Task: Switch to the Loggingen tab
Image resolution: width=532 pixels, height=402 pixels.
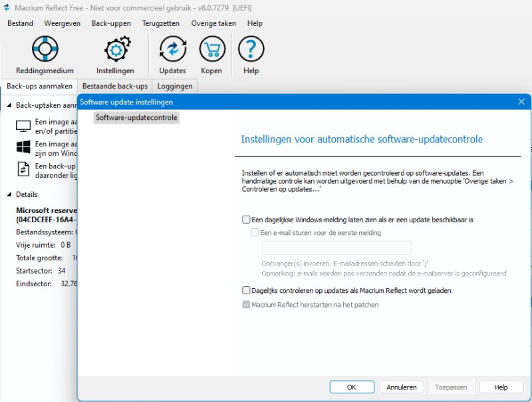Action: (175, 86)
